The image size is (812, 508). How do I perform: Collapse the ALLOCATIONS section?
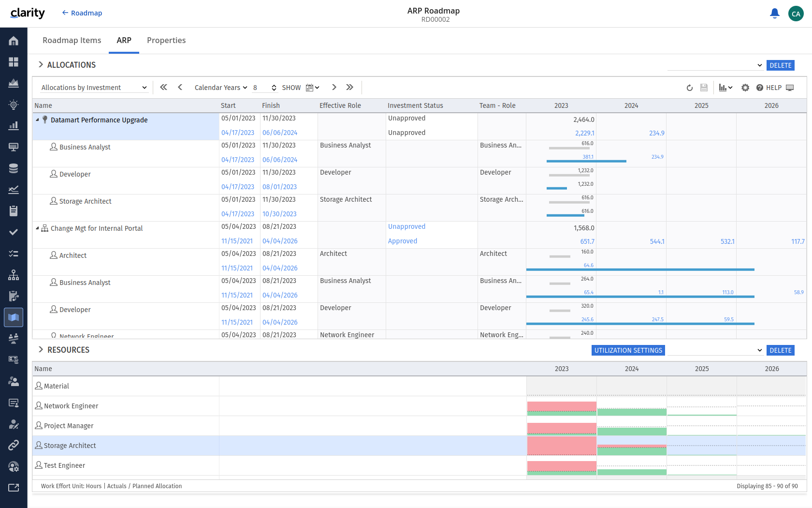click(x=41, y=65)
